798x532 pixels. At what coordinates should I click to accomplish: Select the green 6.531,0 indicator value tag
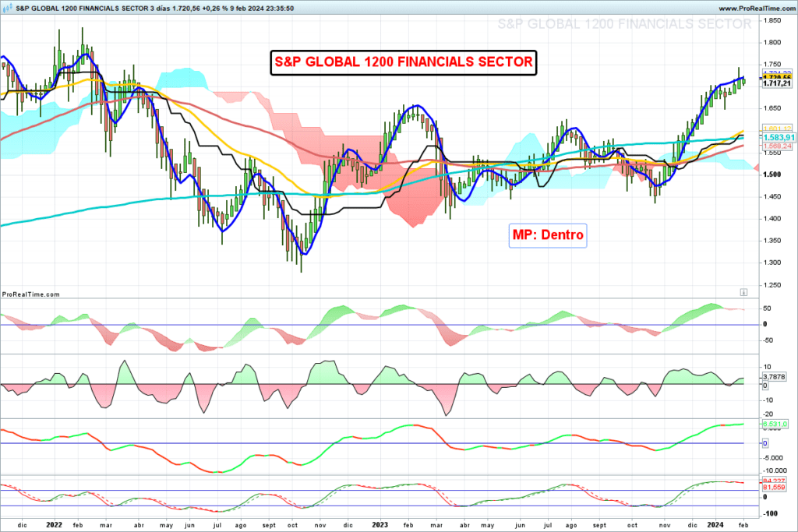pos(775,424)
